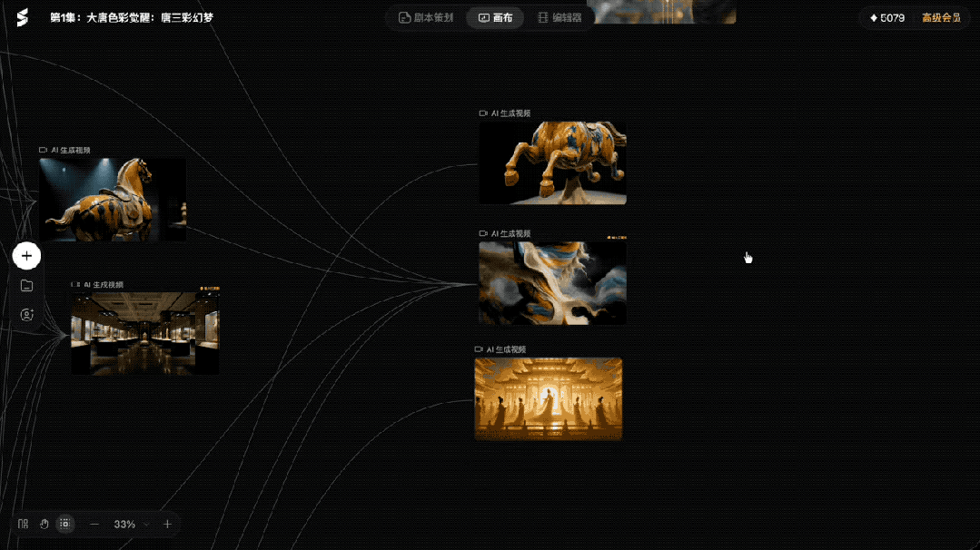Select the golden palace video thumbnail
Screen dimensions: 980x550
click(x=548, y=399)
